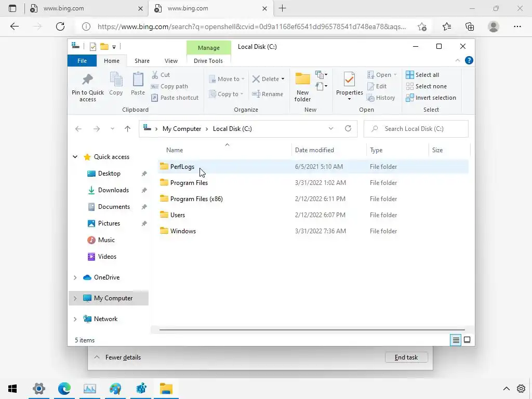Cut the selected item
This screenshot has width=532, height=399.
pos(161,75)
